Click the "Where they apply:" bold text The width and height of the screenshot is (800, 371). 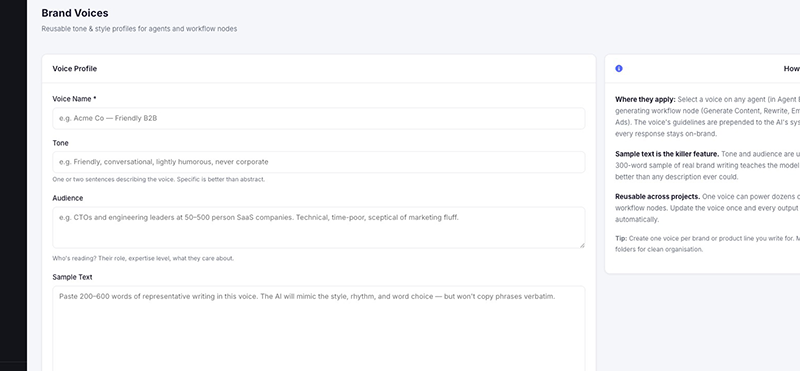(645, 100)
